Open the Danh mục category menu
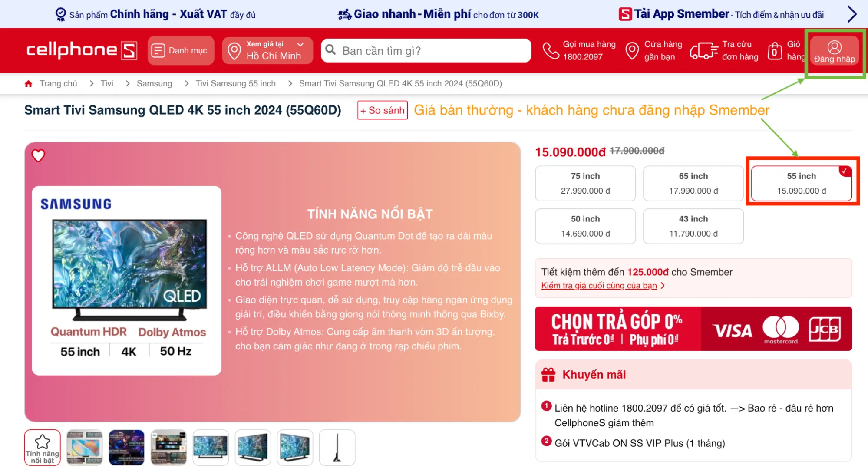This screenshot has height=468, width=868. click(181, 50)
